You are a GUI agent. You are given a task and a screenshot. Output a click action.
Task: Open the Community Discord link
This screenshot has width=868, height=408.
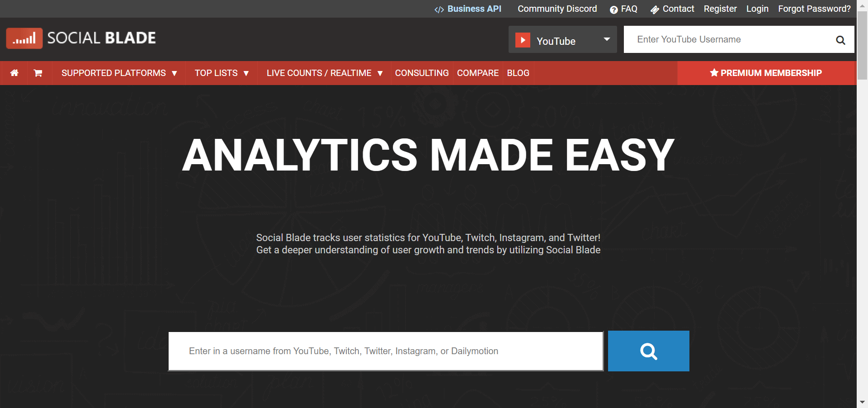point(557,9)
